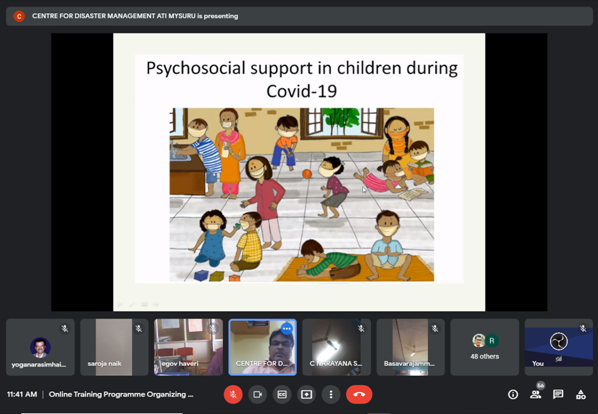The height and width of the screenshot is (414, 598).
Task: Click the R avatar in the others tile
Action: 492,340
